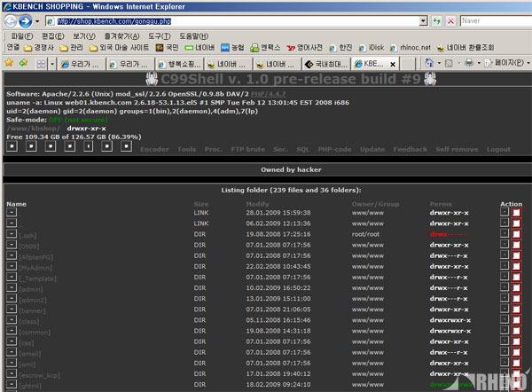Open the 관리 favorites folder
Viewport: 532px width, 392px height.
(x=71, y=48)
